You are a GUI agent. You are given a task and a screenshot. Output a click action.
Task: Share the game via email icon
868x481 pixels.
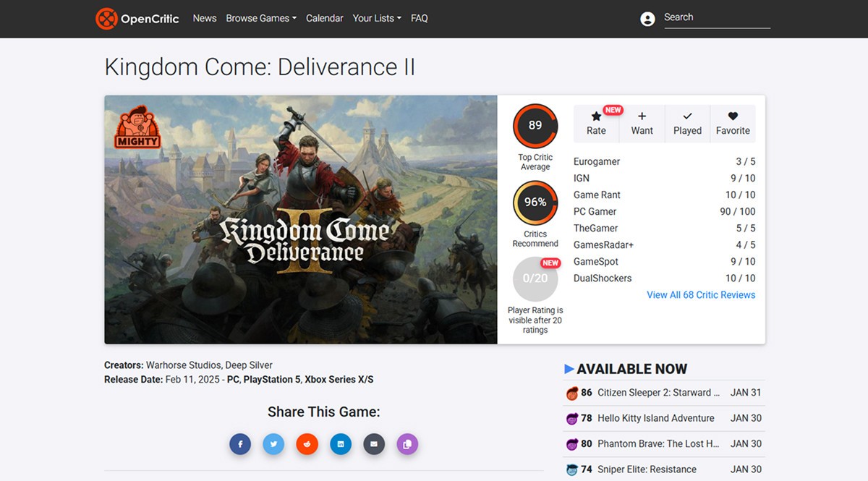pos(374,443)
